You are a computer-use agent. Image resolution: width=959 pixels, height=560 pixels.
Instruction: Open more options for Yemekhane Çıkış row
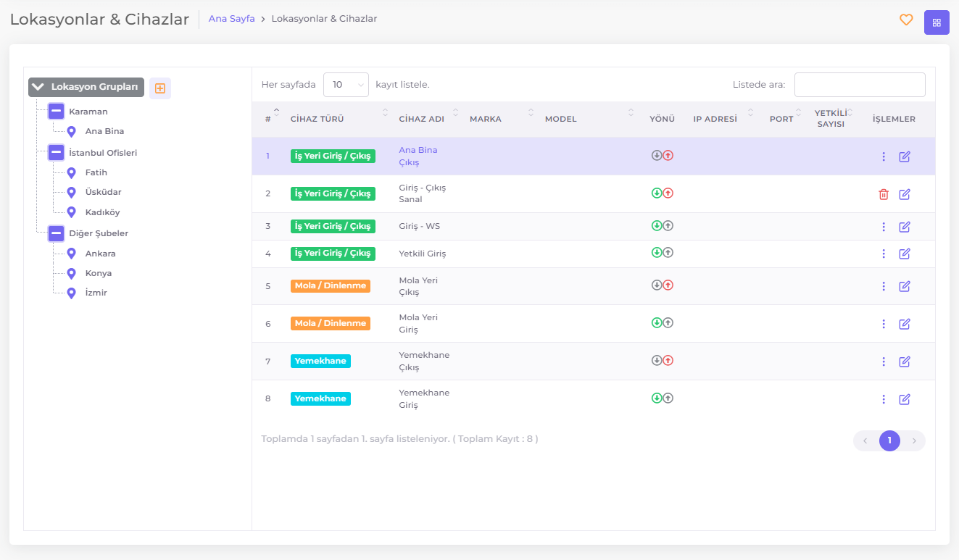coord(884,362)
